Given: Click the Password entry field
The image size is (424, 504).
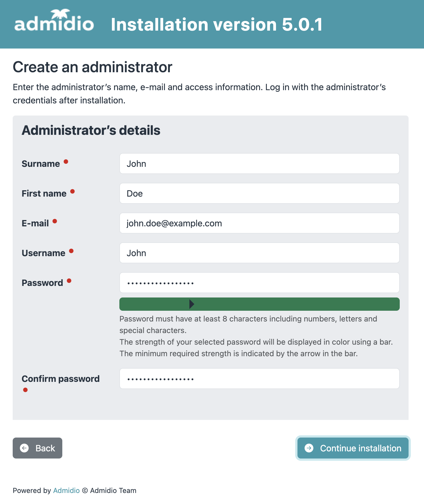Looking at the screenshot, I should tap(259, 283).
